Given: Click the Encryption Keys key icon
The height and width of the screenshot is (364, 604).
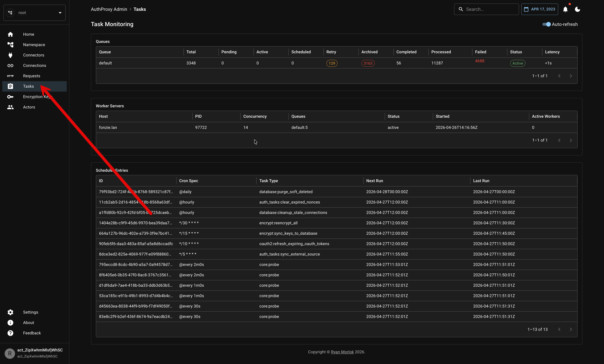Looking at the screenshot, I should tap(10, 97).
